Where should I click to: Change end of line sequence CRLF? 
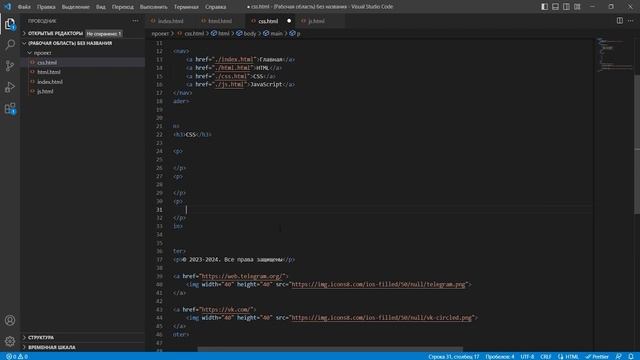pos(546,356)
